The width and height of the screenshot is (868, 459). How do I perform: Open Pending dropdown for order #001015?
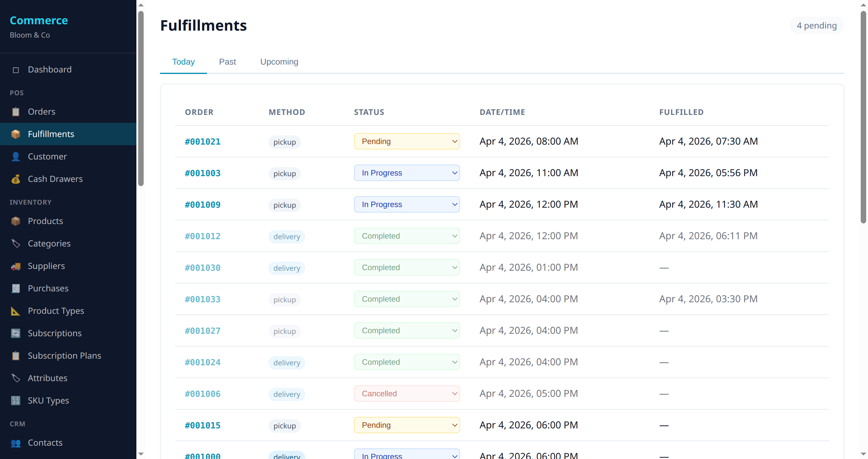coord(406,425)
